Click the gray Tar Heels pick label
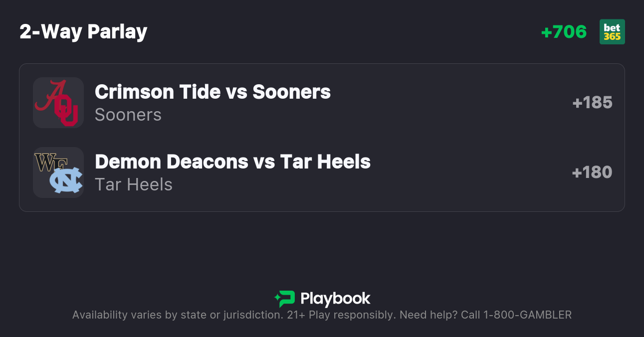 pyautogui.click(x=134, y=184)
